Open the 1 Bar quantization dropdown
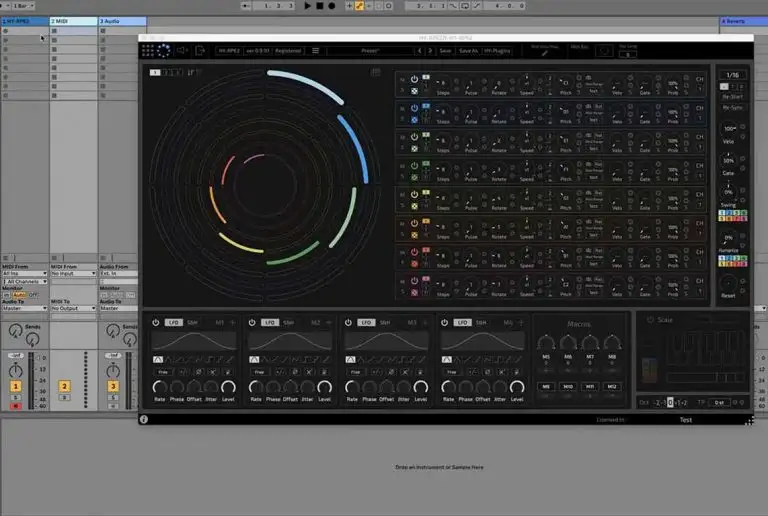Image resolution: width=768 pixels, height=516 pixels. click(x=22, y=6)
